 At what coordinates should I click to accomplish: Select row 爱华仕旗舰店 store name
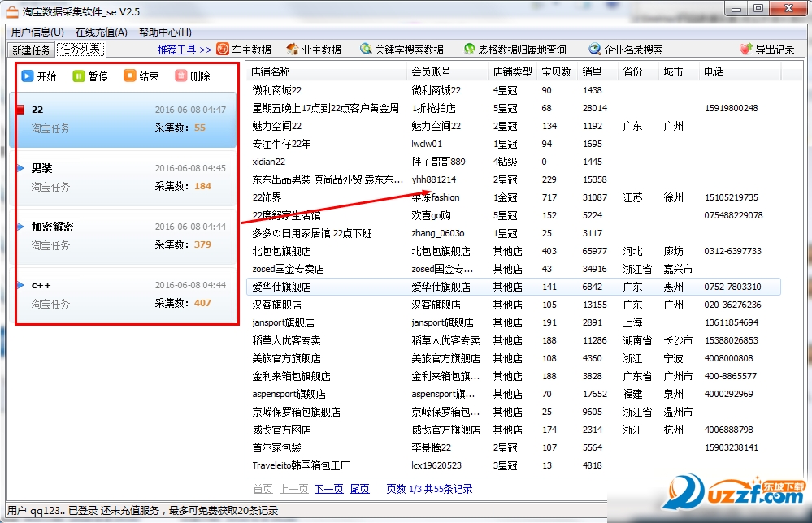pos(282,287)
